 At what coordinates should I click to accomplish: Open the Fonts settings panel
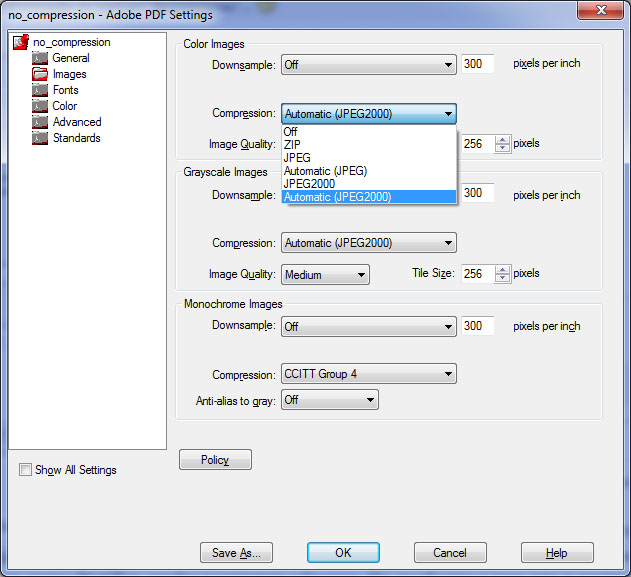click(66, 90)
